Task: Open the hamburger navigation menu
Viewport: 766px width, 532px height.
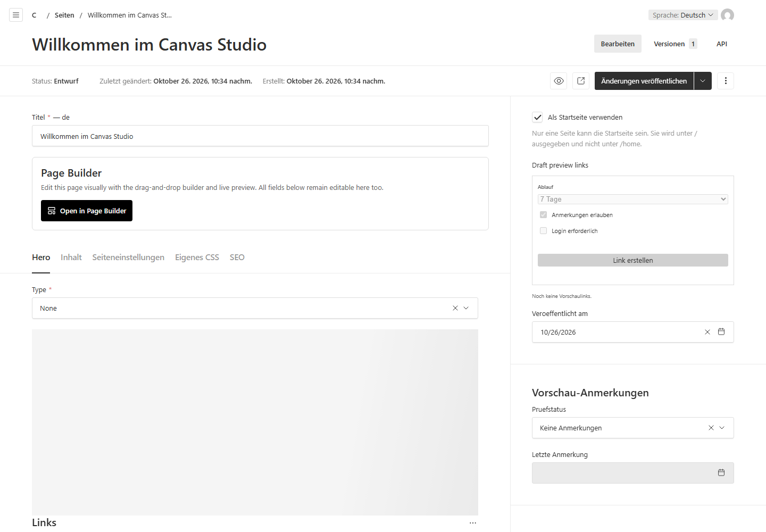Action: [16, 15]
